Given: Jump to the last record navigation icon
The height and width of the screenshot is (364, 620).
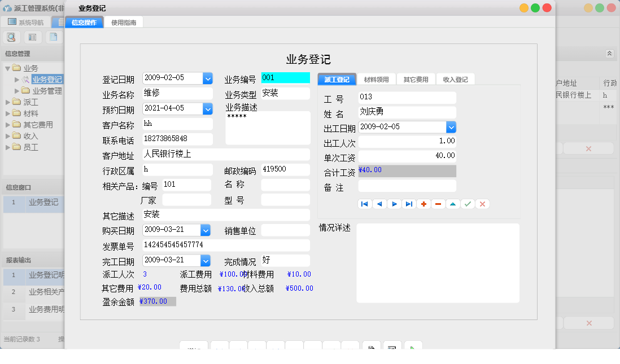Looking at the screenshot, I should [x=409, y=204].
